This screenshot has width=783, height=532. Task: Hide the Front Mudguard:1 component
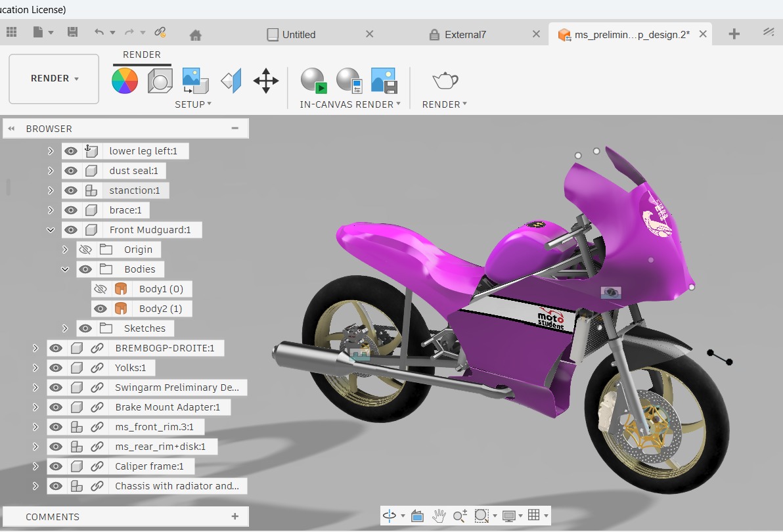click(x=71, y=230)
